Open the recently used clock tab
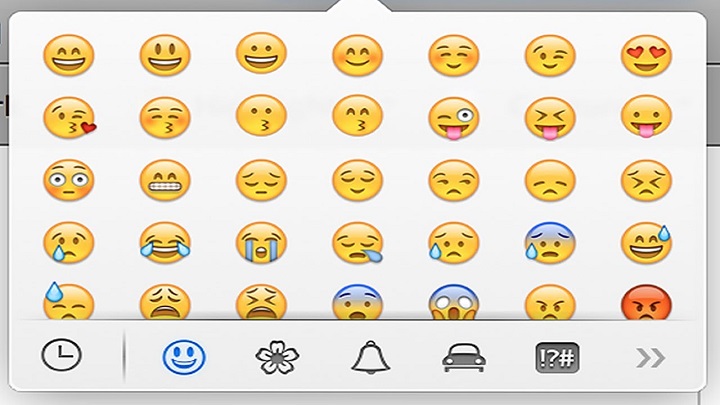720x405 pixels. click(62, 355)
